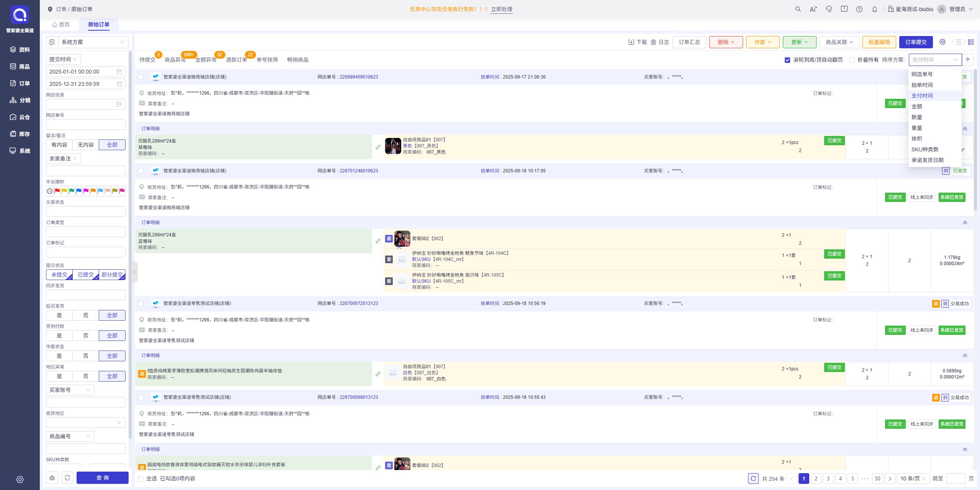This screenshot has width=980, height=490.
Task: Open the 10 条/页 page size dropdown
Action: (913, 479)
